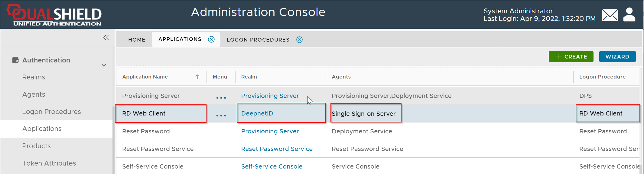
Task: Toggle sort arrow on Application Name column
Action: (197, 77)
